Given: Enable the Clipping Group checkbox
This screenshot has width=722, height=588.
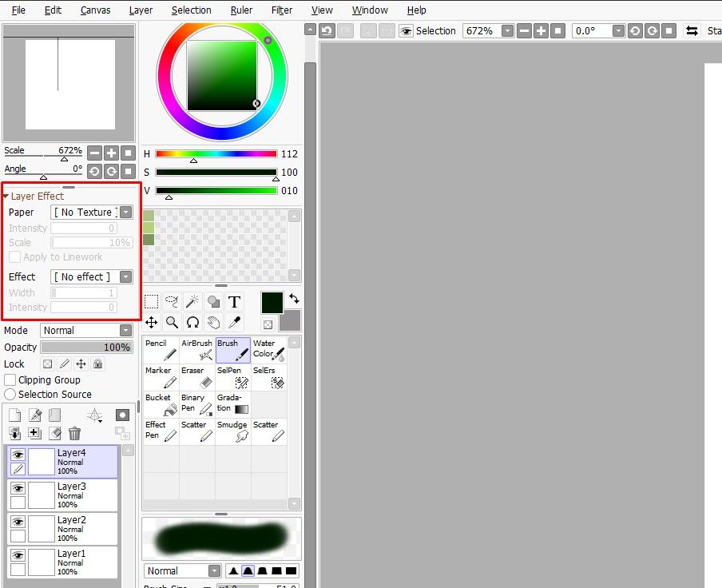Looking at the screenshot, I should 10,379.
